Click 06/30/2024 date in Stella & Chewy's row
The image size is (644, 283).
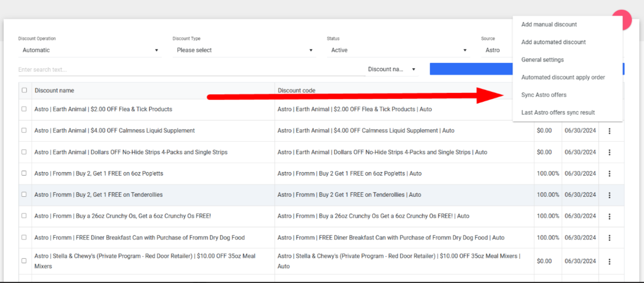pos(580,261)
